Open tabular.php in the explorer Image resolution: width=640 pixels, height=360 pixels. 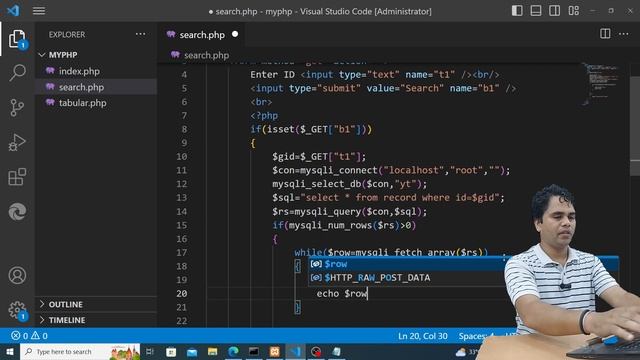click(96, 103)
